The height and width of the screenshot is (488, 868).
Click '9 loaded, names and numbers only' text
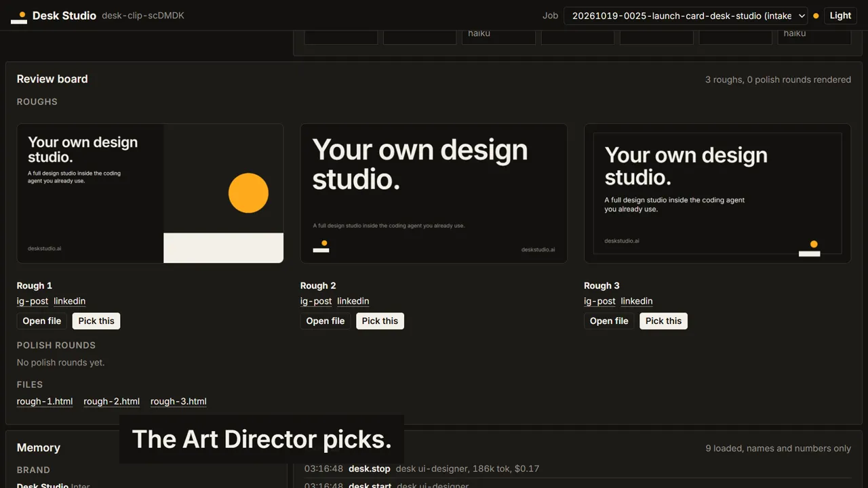tap(778, 448)
